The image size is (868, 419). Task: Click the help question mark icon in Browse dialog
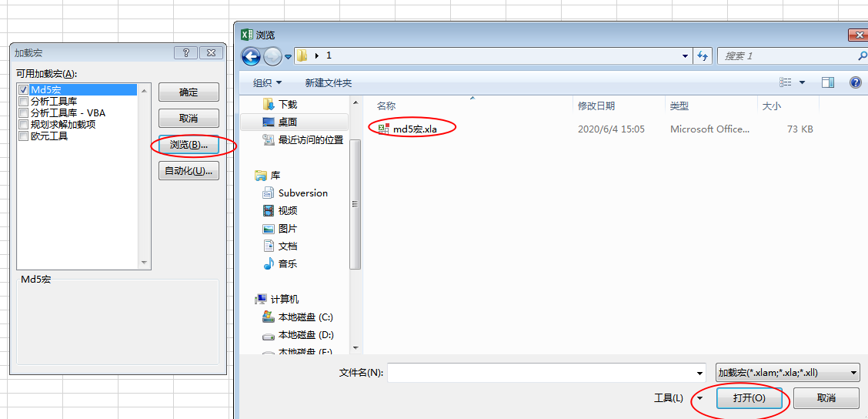click(x=855, y=82)
